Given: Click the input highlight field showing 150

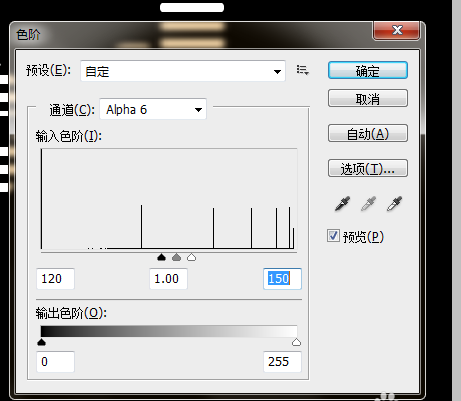Looking at the screenshot, I should (x=282, y=279).
